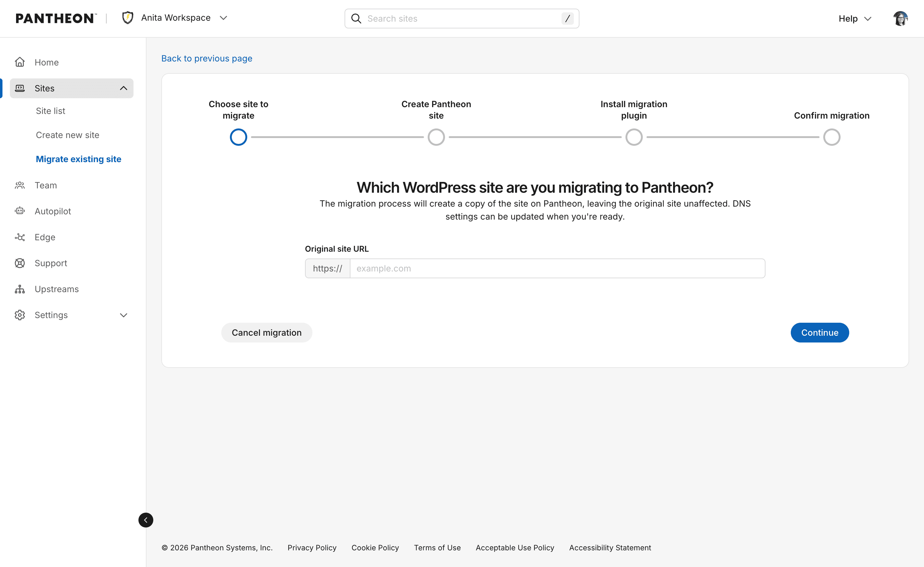Open the user avatar profile menu
The width and height of the screenshot is (924, 567).
[901, 19]
